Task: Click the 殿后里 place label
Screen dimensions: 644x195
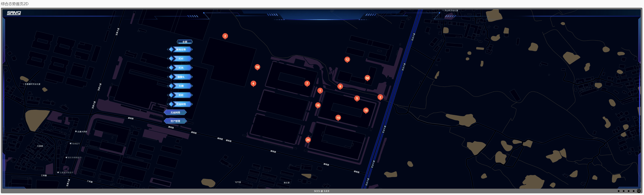Action: coord(286,183)
